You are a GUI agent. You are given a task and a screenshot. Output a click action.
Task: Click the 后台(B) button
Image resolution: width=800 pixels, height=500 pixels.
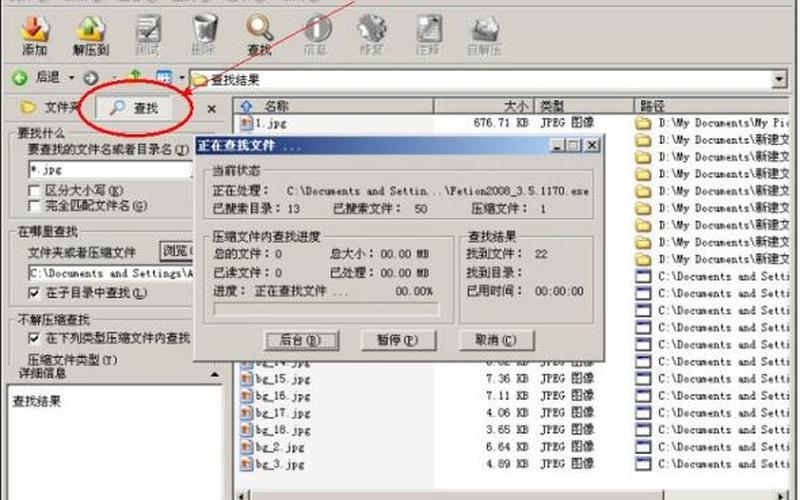302,340
